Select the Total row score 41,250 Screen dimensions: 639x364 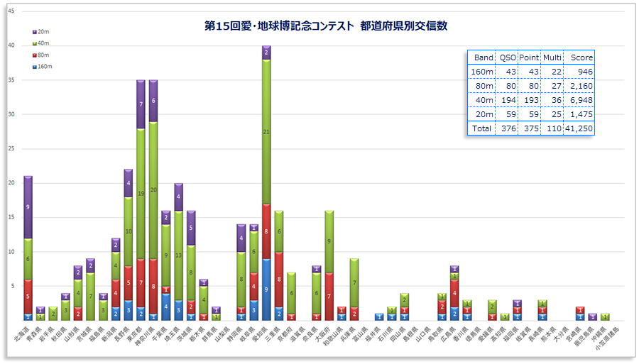[579, 128]
